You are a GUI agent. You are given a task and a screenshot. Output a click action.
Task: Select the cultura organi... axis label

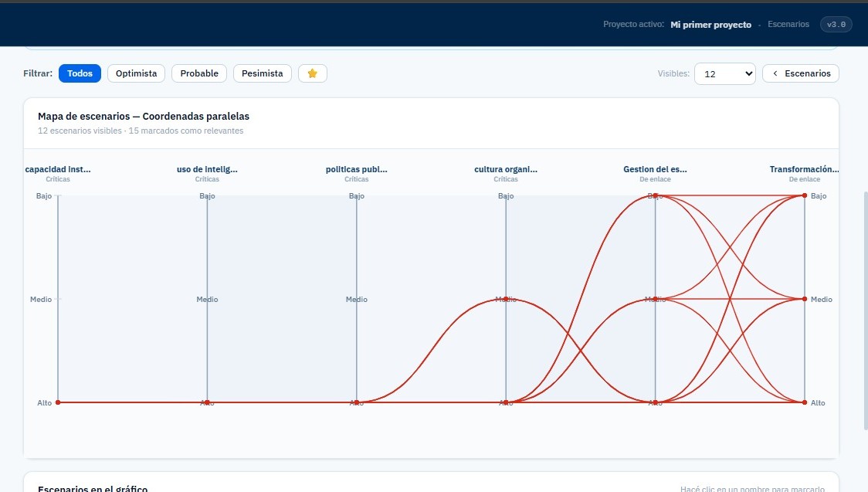tap(506, 169)
